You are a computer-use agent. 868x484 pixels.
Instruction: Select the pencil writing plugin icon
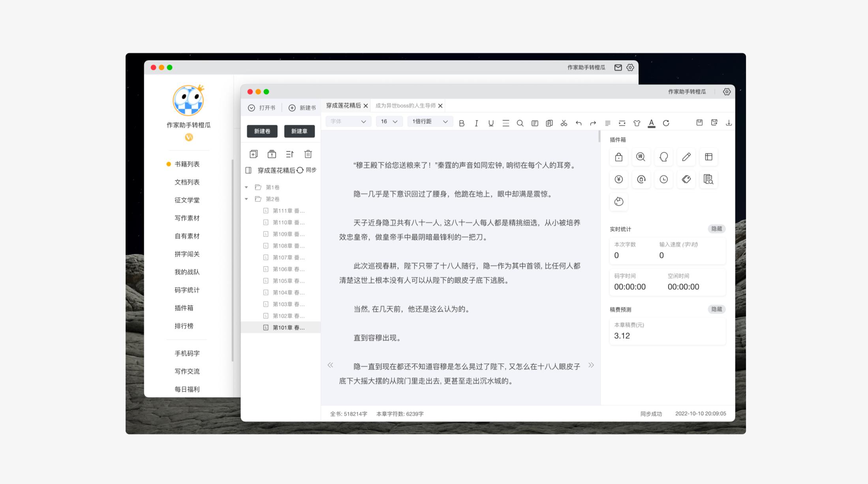tap(686, 157)
